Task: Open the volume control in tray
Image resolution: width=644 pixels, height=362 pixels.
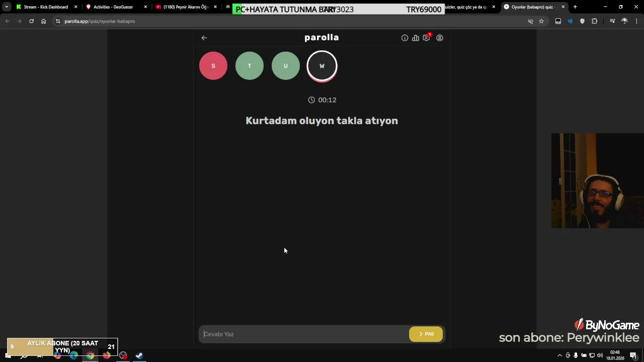Action: (600, 355)
